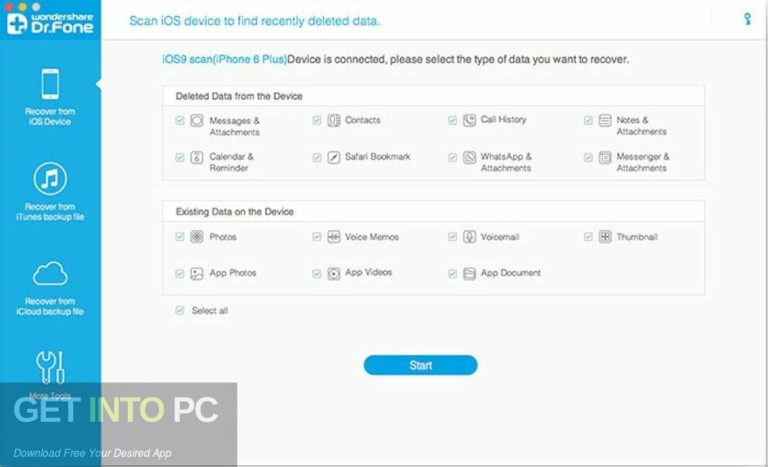Uncheck the Calendar & Reminder checkbox
Screen dimensions: 768x467
[180, 157]
